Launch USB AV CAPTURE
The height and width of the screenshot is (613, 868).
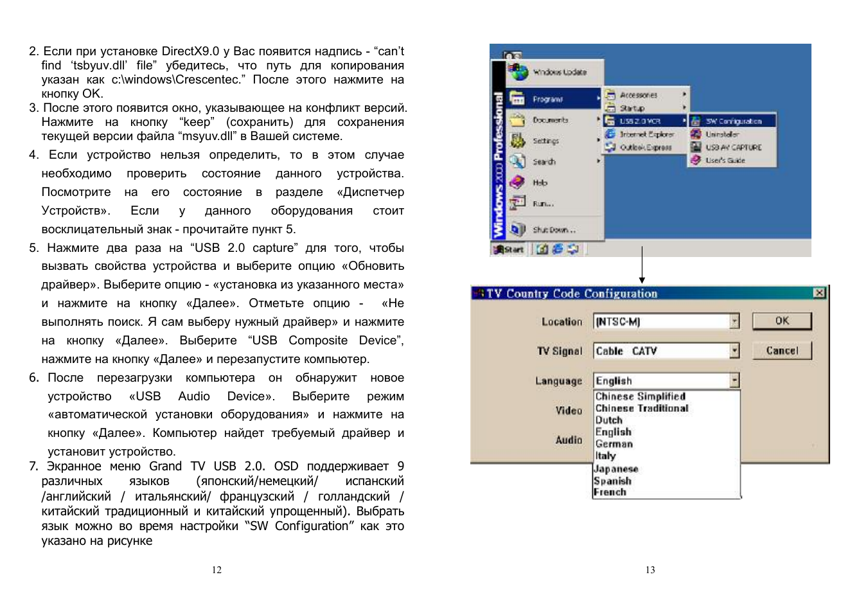(732, 147)
